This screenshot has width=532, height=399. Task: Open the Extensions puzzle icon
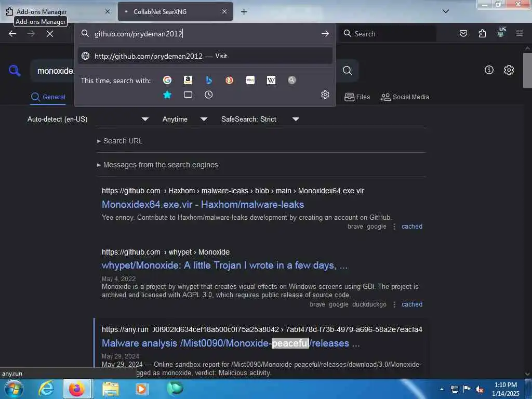[x=482, y=33]
